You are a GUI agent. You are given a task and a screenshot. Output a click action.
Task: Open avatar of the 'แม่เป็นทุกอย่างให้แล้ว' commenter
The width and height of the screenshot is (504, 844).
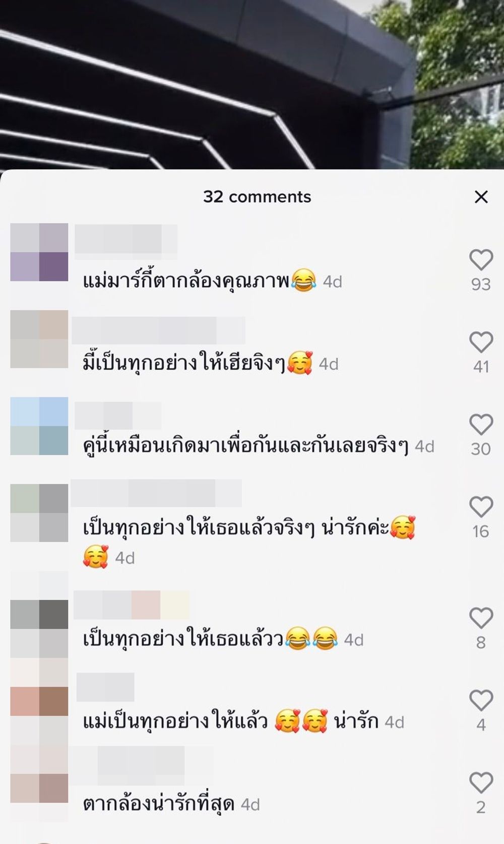click(x=39, y=701)
